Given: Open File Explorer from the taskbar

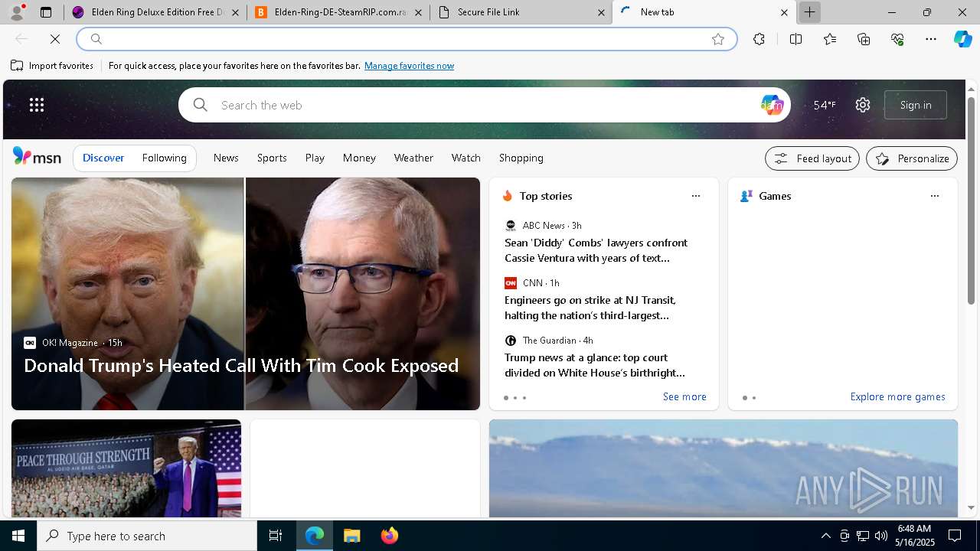Looking at the screenshot, I should (x=351, y=536).
